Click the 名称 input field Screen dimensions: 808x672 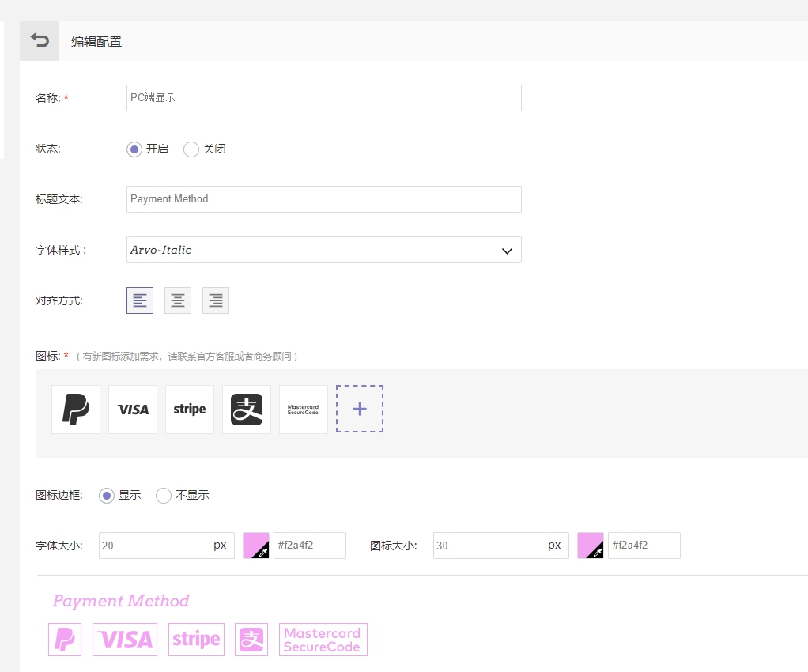(323, 98)
